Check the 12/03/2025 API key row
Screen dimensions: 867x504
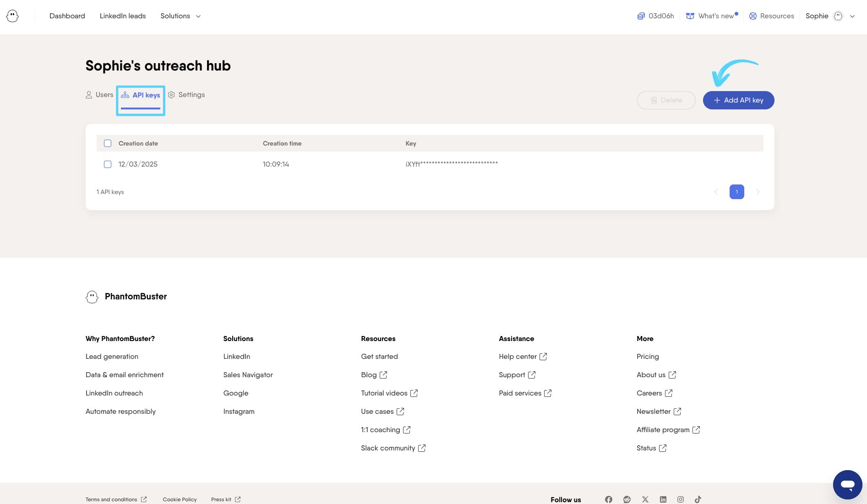coord(108,164)
